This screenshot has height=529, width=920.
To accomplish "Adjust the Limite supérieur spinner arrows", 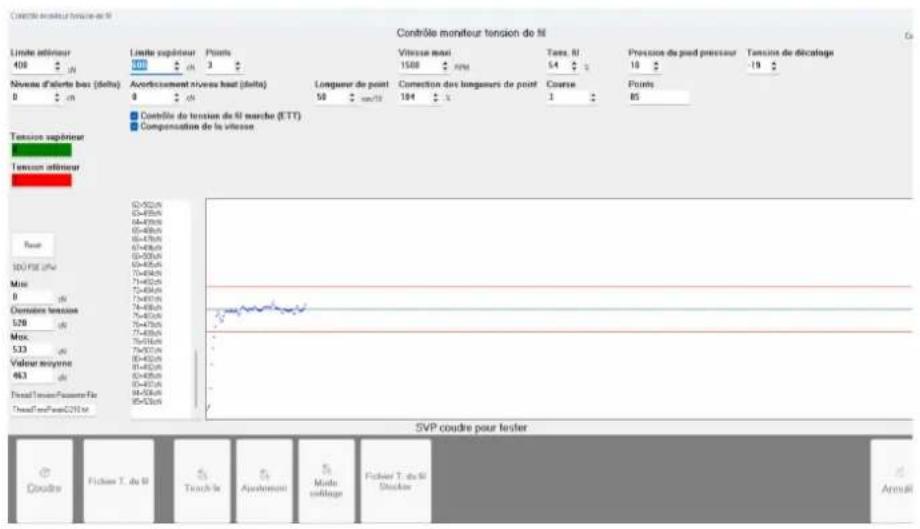I will click(177, 66).
